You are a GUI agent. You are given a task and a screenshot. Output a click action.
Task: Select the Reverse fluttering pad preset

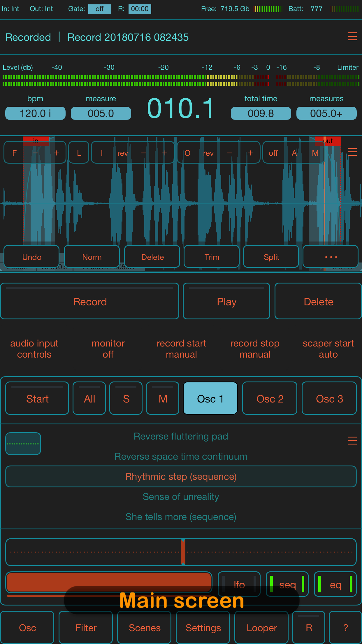pos(181,436)
